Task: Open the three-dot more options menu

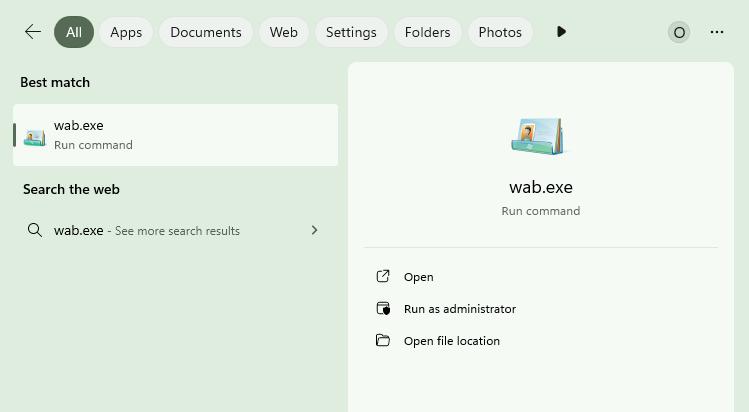Action: (x=717, y=32)
